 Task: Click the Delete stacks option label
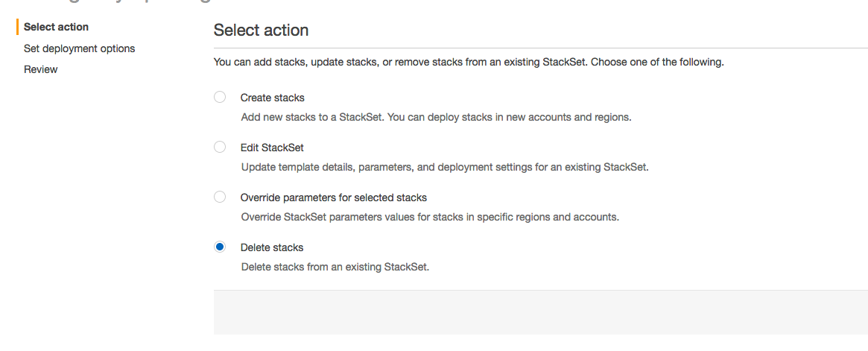272,247
